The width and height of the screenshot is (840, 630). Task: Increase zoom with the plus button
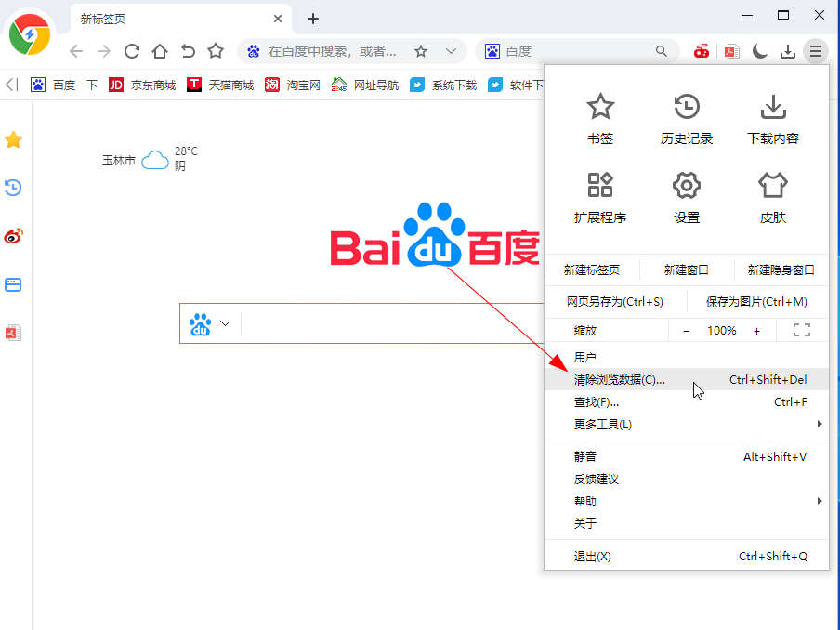[756, 331]
